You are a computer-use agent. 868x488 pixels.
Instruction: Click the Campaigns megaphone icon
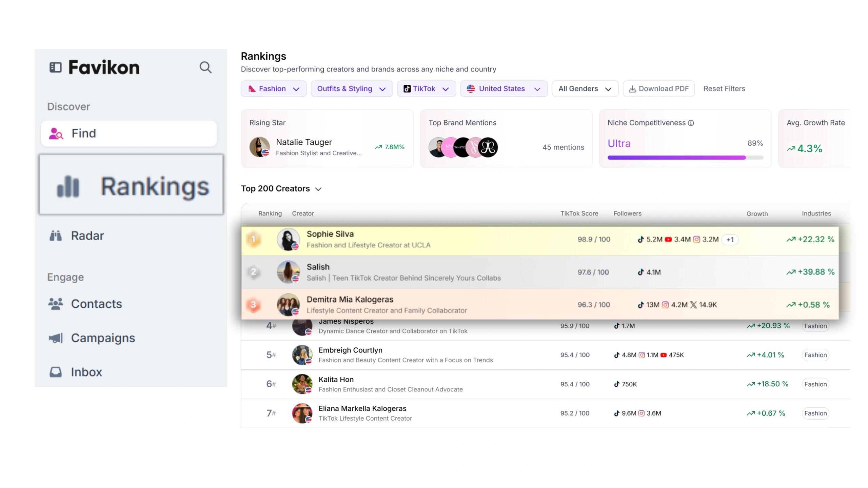point(56,338)
